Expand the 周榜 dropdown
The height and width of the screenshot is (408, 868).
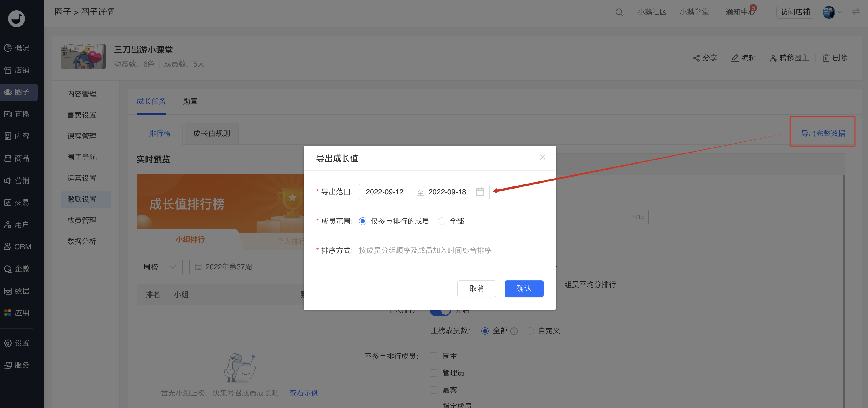159,267
